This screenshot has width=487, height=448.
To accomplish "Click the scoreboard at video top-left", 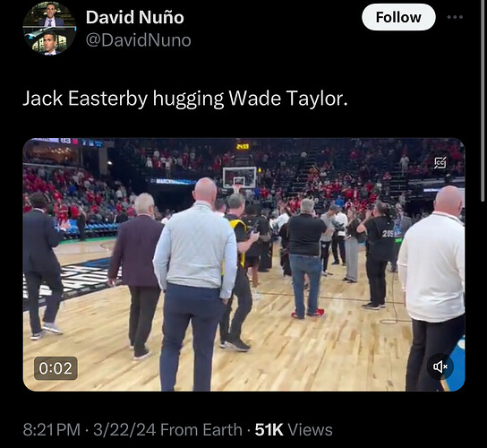I will (x=69, y=142).
